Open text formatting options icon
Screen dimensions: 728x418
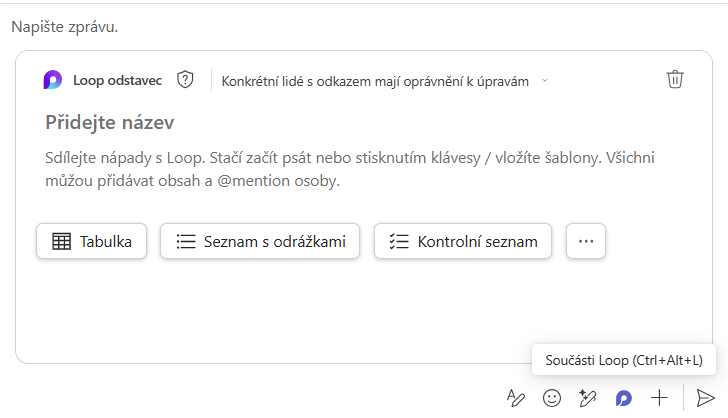(516, 397)
